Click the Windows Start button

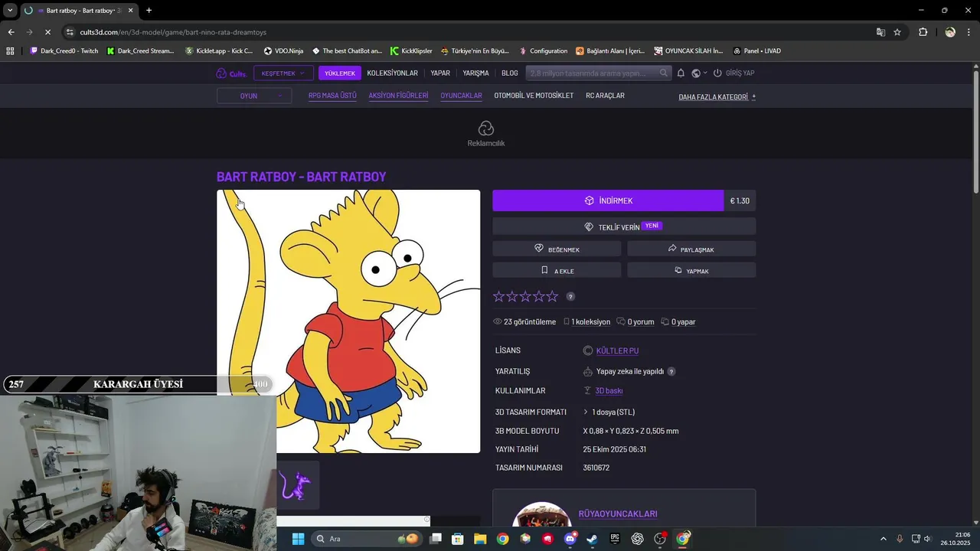pos(298,539)
